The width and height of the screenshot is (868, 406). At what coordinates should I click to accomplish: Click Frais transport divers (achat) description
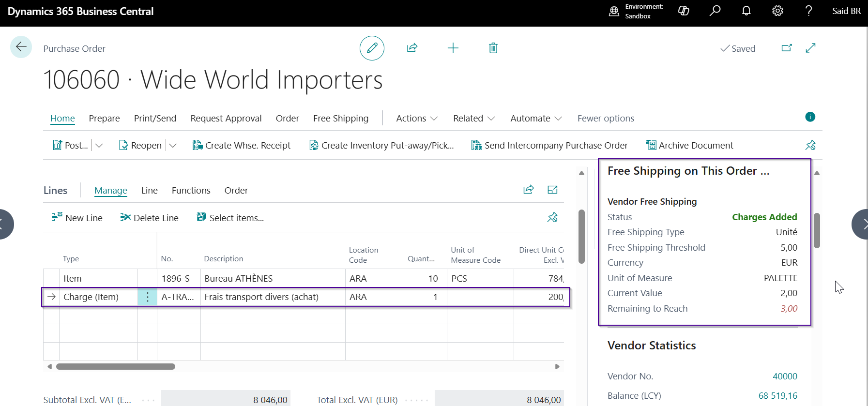pos(273,297)
